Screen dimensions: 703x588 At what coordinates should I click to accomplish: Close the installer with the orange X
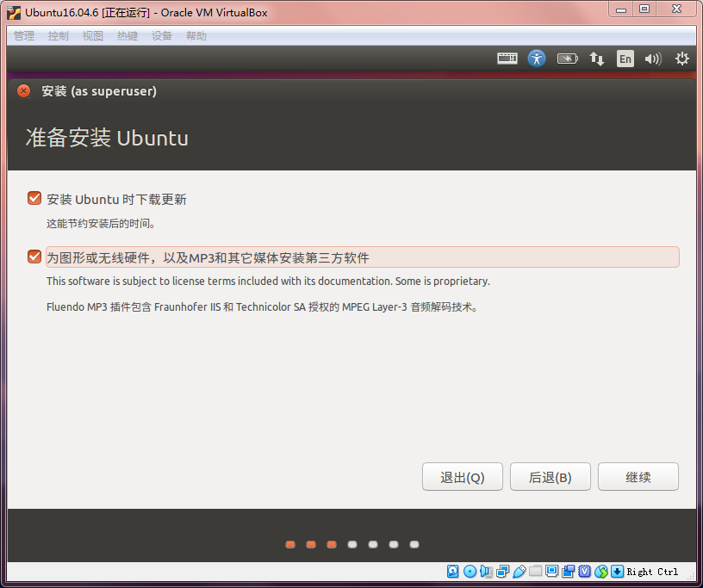click(24, 91)
